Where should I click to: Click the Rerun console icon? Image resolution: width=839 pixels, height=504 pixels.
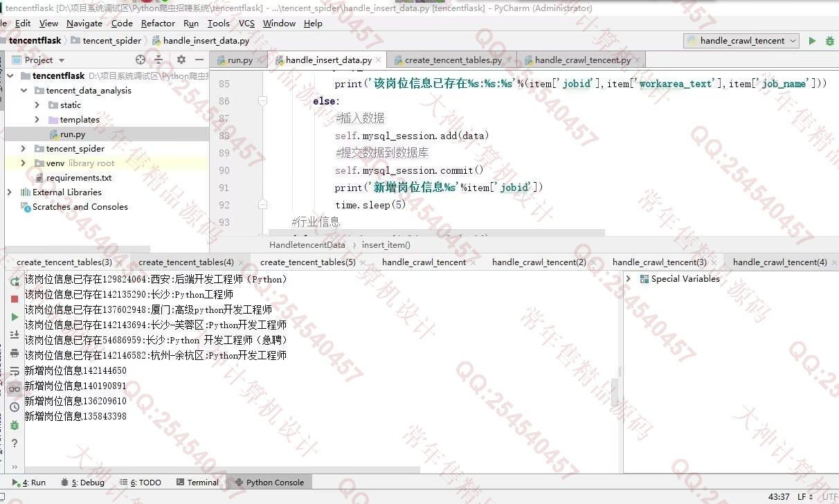[15, 281]
